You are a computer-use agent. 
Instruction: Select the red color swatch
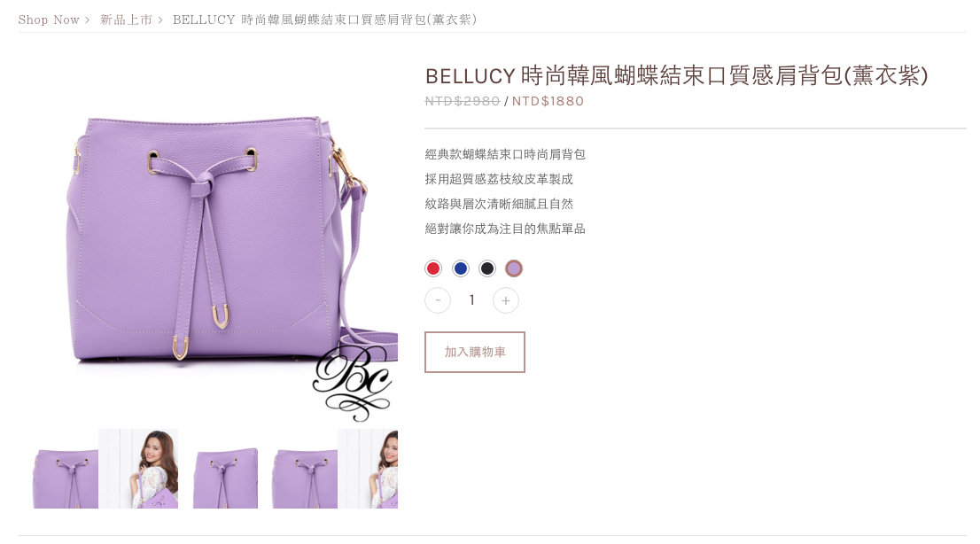pos(433,268)
